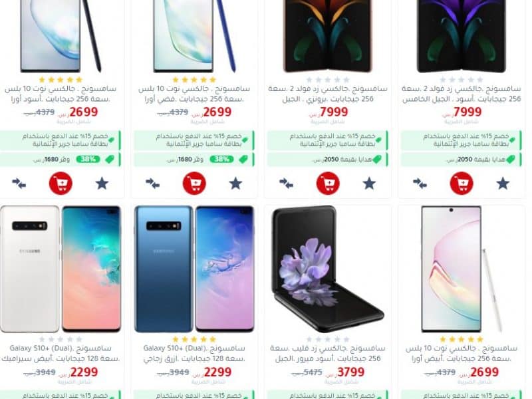Favorite bronze Z Fold 2 with star icon
The height and width of the screenshot is (399, 532).
click(x=369, y=184)
